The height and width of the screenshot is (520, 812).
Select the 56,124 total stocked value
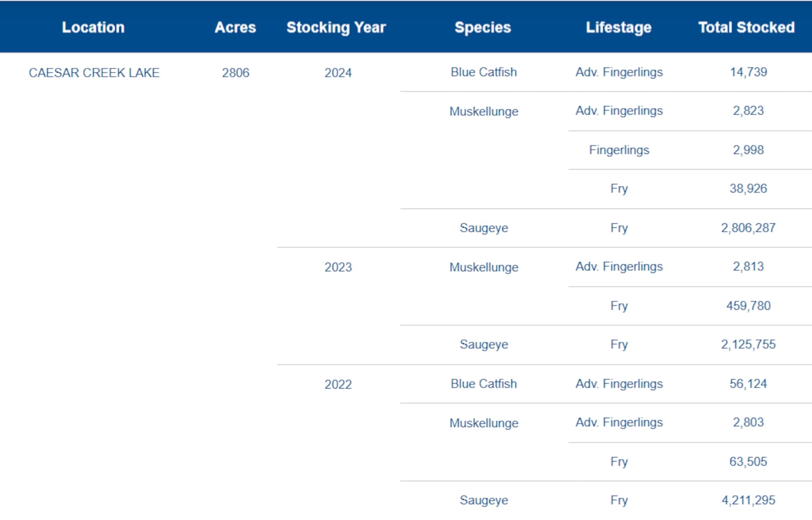tap(748, 384)
